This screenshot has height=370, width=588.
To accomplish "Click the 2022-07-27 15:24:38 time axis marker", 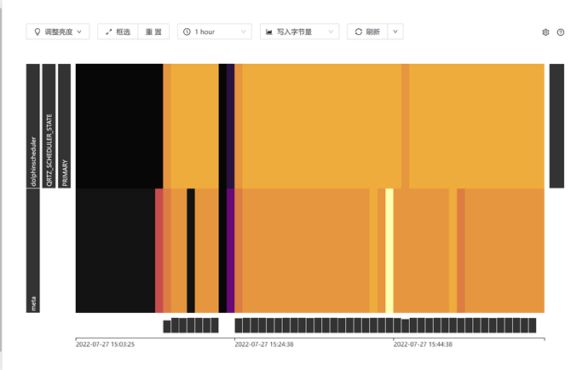I will pyautogui.click(x=264, y=344).
